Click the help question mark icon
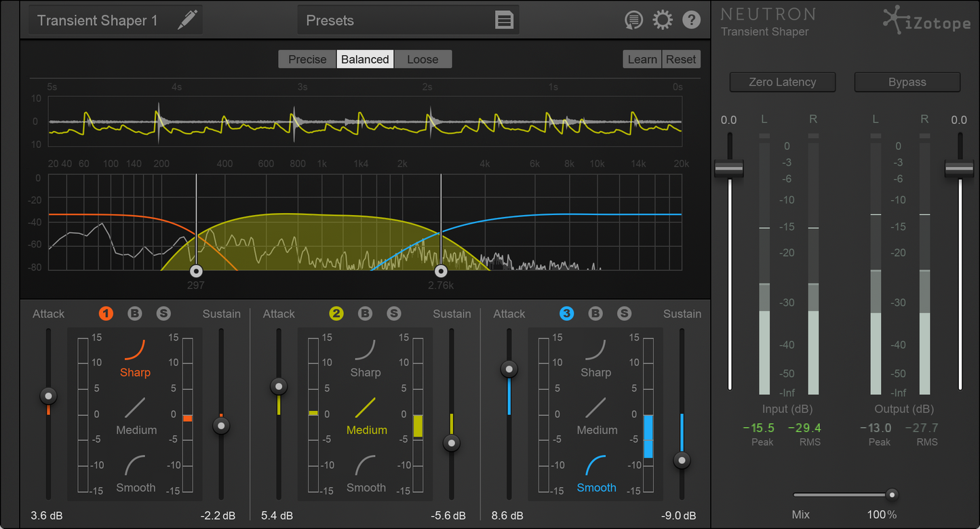The width and height of the screenshot is (980, 529). tap(691, 20)
